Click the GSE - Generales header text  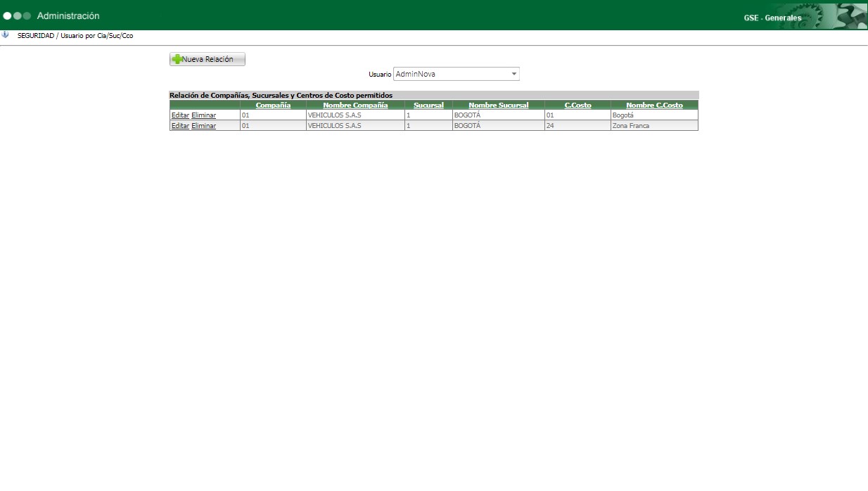coord(772,18)
